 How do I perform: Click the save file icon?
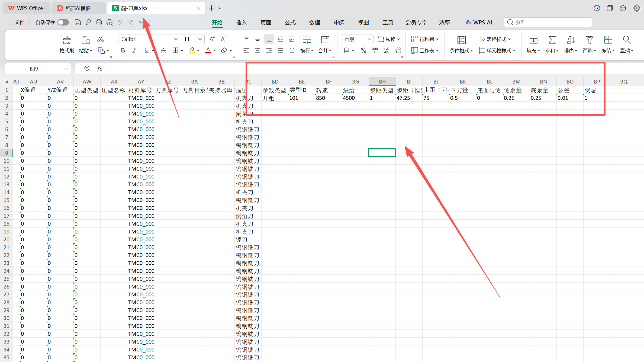pos(78,22)
